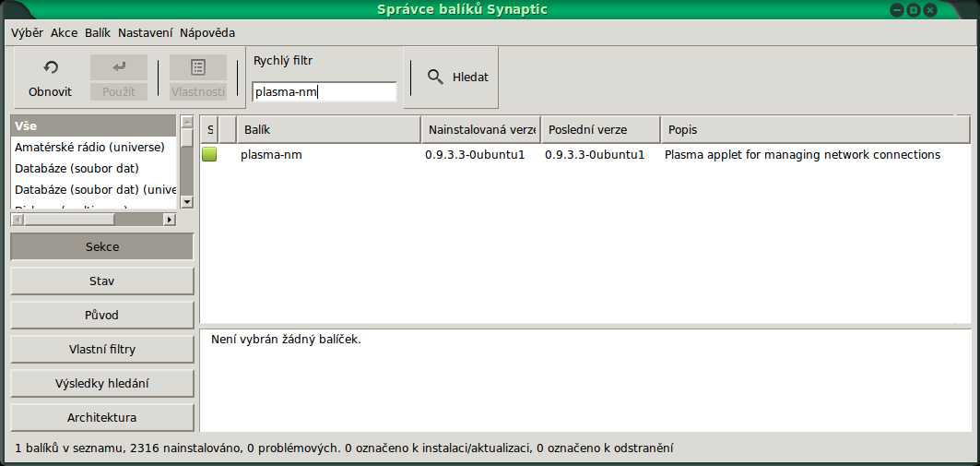Select Databáze (soubor dat) (universe) section

tap(94, 189)
